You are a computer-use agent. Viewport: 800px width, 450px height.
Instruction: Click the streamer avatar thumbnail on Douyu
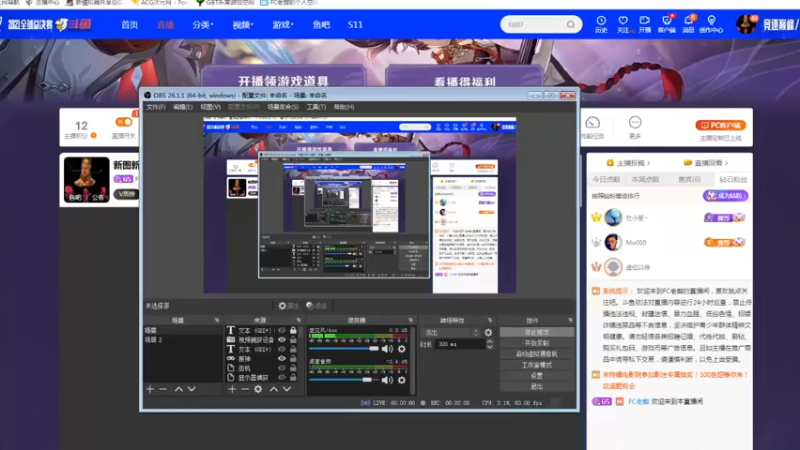click(x=86, y=180)
